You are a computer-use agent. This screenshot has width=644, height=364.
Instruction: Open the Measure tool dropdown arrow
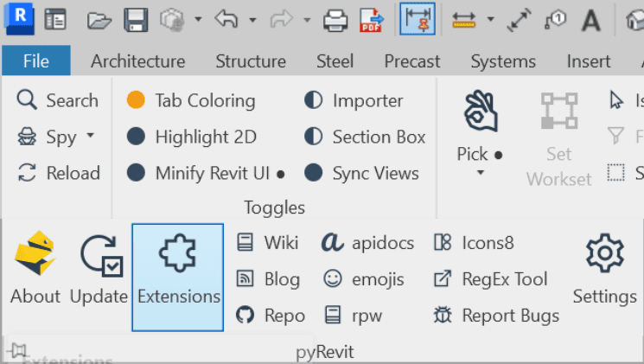[490, 19]
